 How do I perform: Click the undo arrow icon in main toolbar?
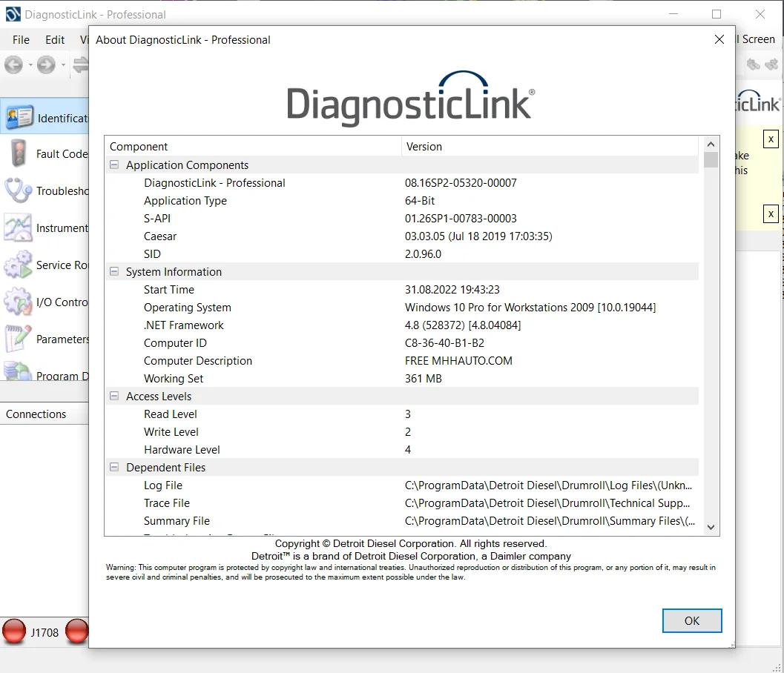(753, 64)
